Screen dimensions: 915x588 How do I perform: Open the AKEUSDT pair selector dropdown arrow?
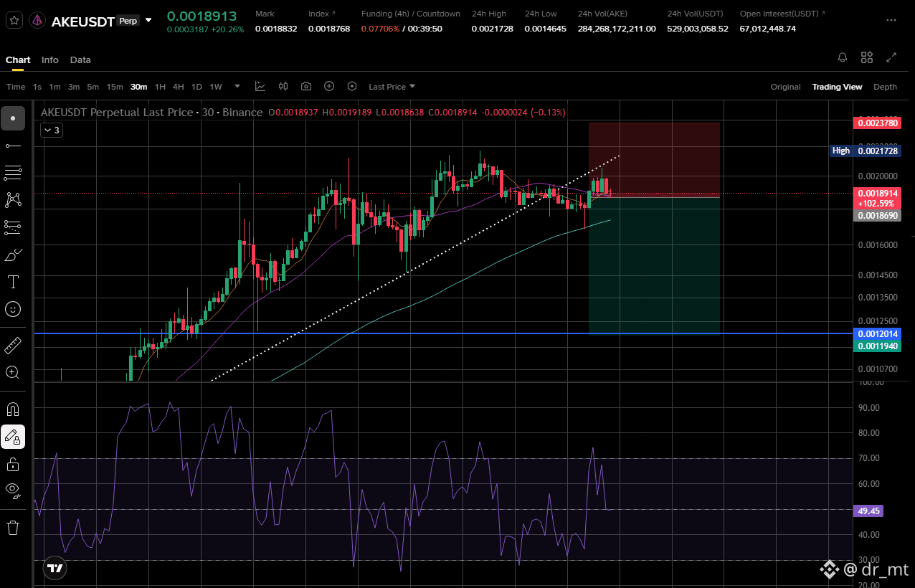point(148,20)
